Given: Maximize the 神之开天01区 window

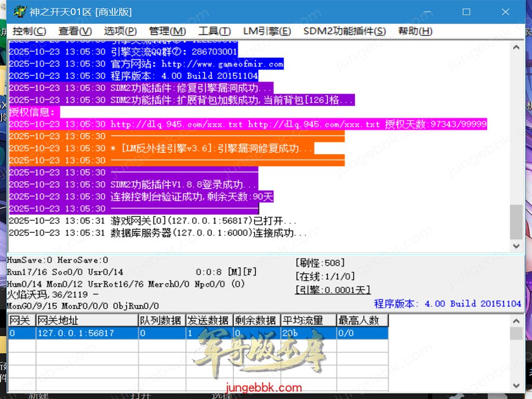Looking at the screenshot, I should [466, 11].
